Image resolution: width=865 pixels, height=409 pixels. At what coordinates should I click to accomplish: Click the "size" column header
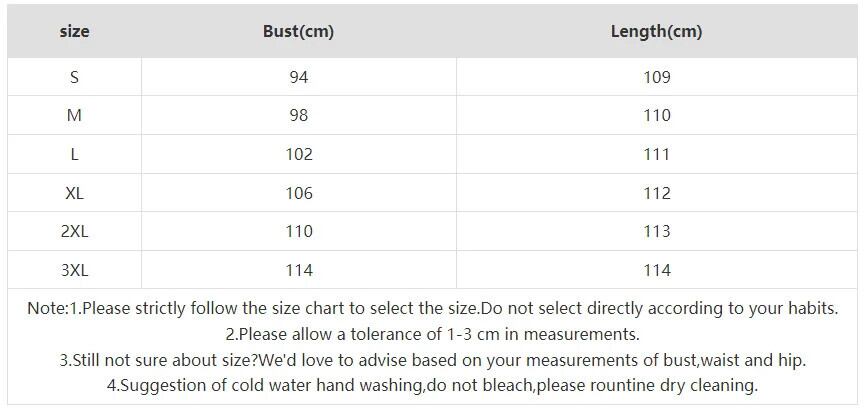tap(74, 31)
